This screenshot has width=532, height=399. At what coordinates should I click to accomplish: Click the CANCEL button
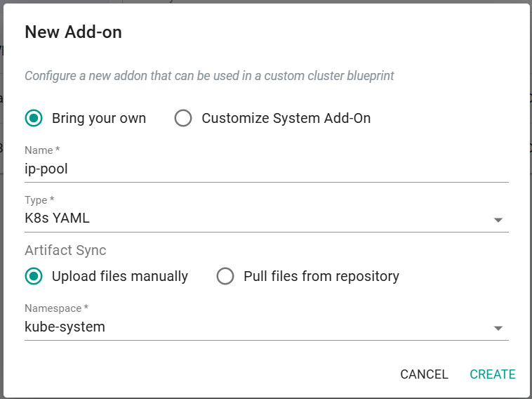coord(424,374)
